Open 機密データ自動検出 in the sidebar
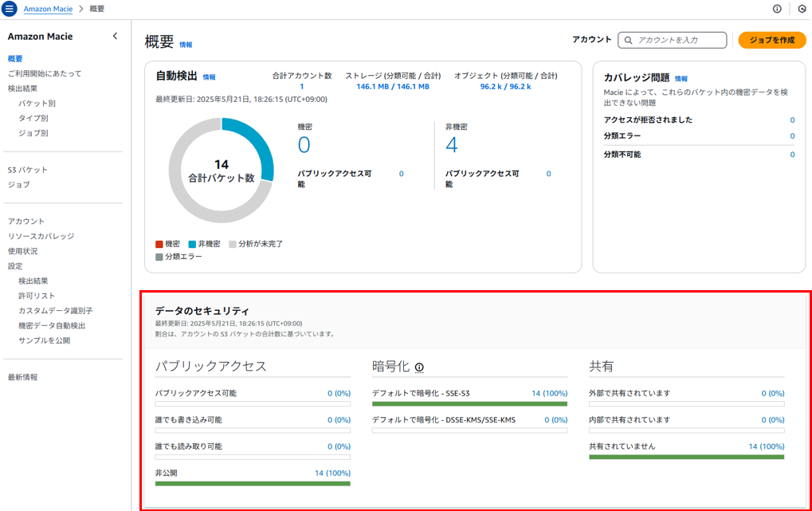Image resolution: width=812 pixels, height=511 pixels. tap(52, 325)
